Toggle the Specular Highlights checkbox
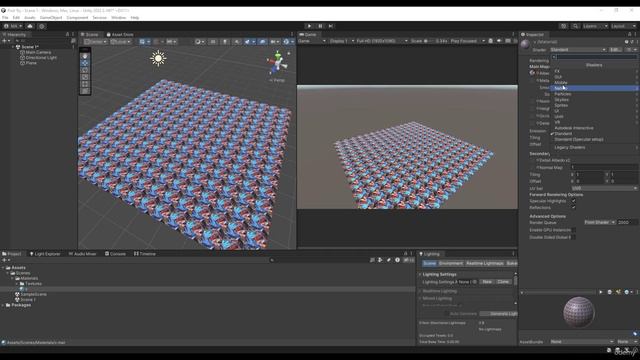 point(573,201)
